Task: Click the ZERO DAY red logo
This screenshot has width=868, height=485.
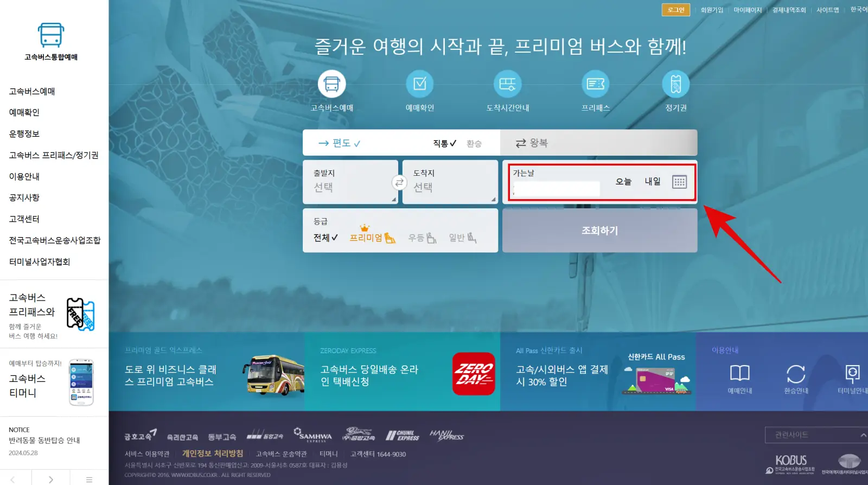Action: (474, 374)
